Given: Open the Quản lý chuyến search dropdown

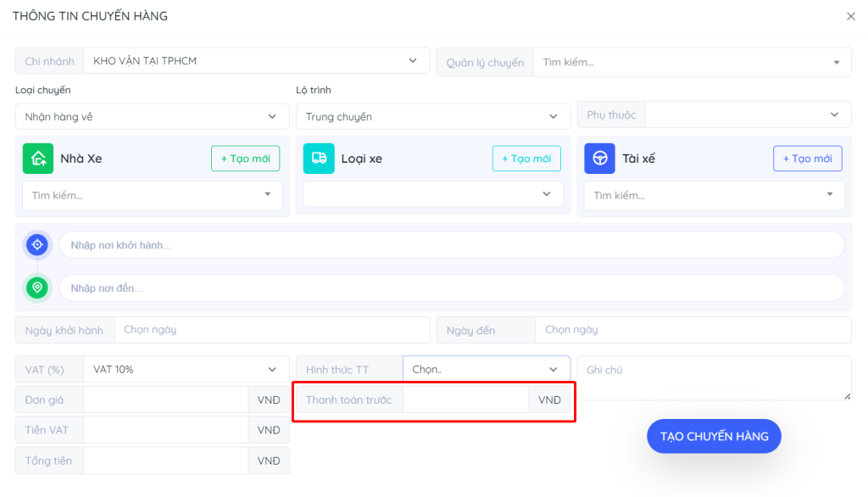Looking at the screenshot, I should (x=691, y=62).
